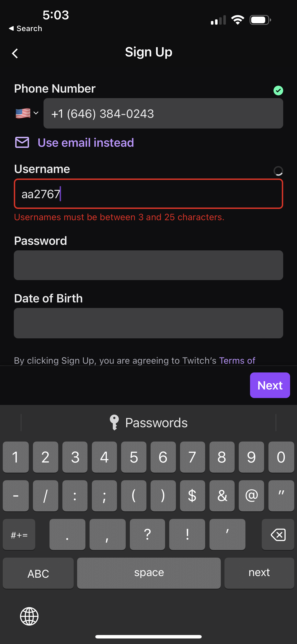The image size is (297, 644).
Task: Tap the next key on keyboard
Action: coord(259,573)
